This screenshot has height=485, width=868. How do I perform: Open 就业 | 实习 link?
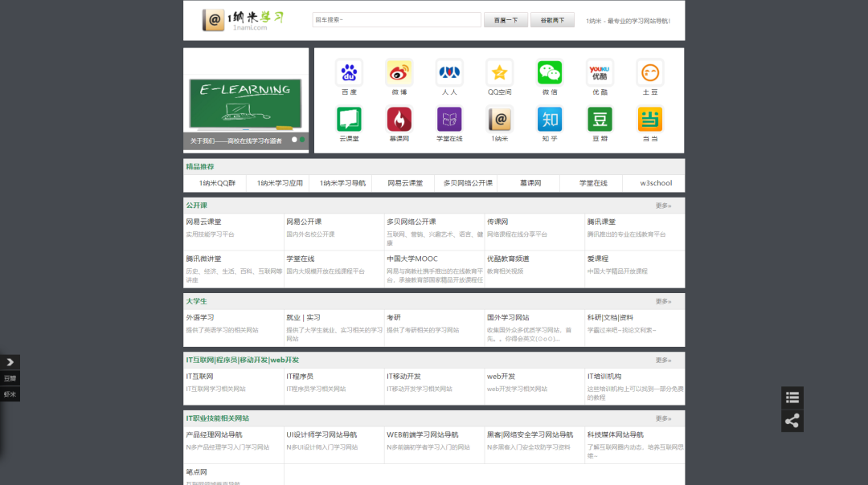click(303, 317)
